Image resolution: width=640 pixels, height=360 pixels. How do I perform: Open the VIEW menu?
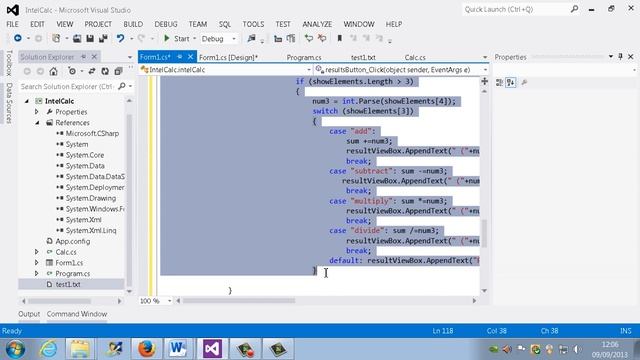(64, 24)
